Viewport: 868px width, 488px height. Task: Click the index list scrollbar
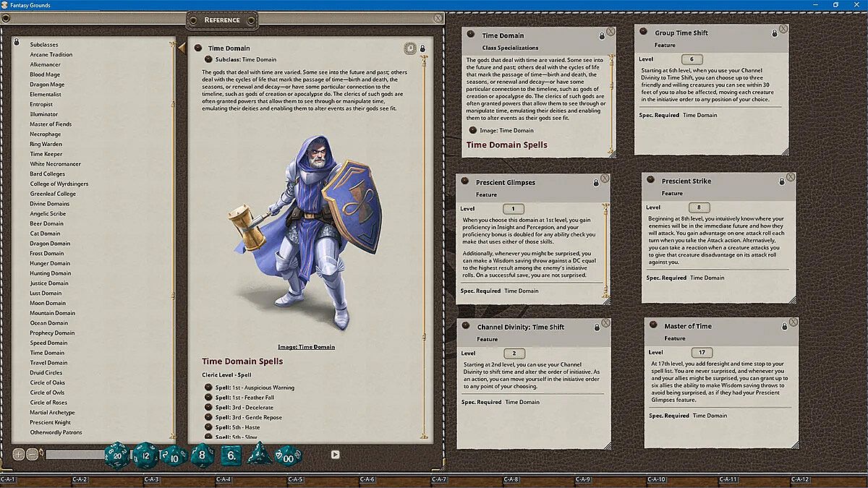(x=172, y=239)
